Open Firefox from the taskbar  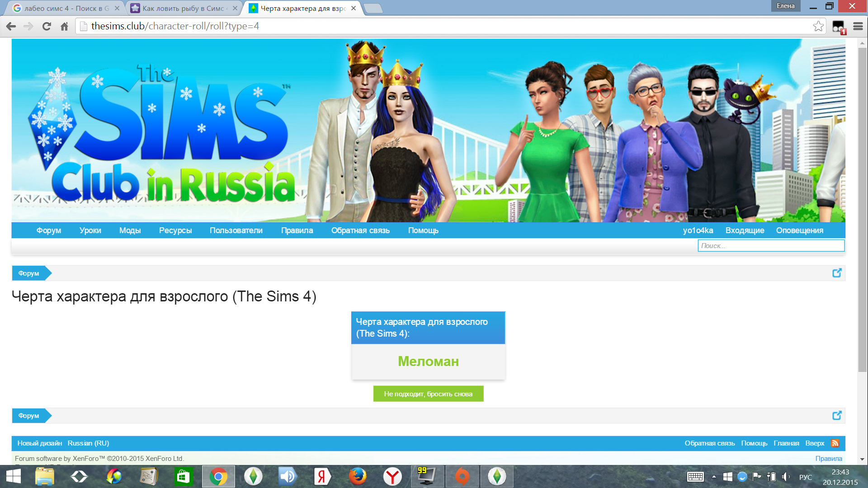[358, 477]
